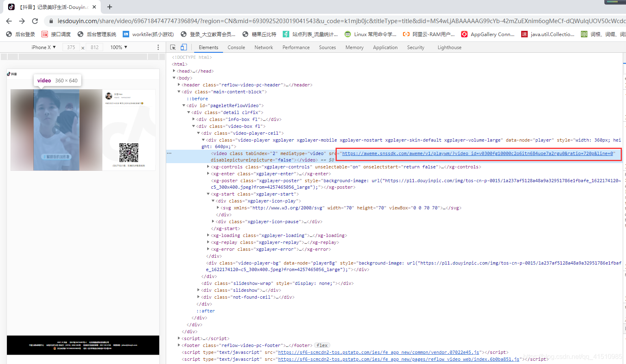Switch to the Application tab
The width and height of the screenshot is (626, 364).
point(385,47)
